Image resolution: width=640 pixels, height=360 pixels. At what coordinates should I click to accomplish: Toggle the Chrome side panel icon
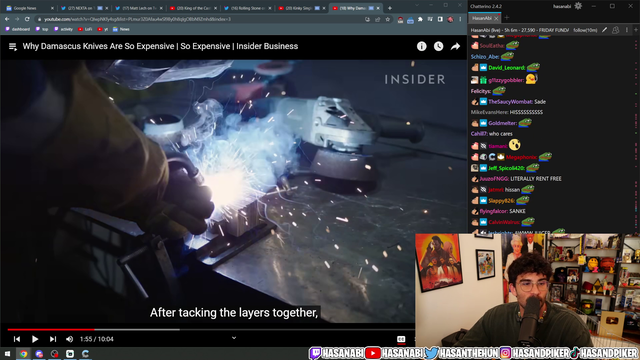click(x=440, y=19)
